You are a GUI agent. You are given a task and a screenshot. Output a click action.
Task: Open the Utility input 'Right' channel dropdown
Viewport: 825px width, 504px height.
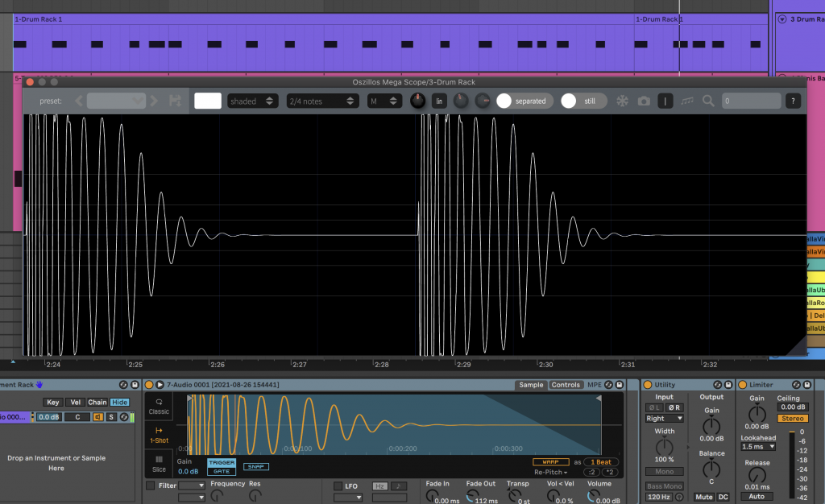click(x=665, y=419)
